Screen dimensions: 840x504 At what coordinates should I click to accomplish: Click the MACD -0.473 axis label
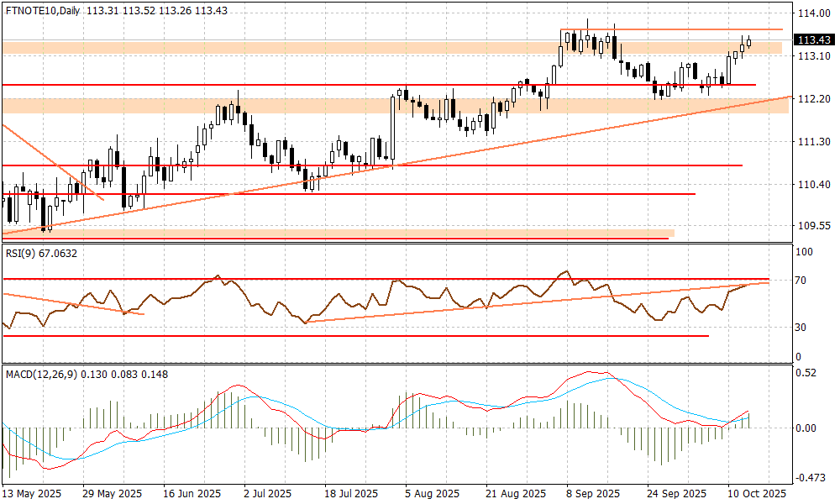810,479
